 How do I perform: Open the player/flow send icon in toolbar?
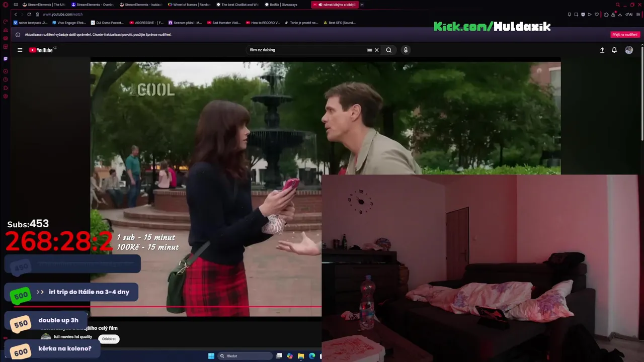pos(590,15)
